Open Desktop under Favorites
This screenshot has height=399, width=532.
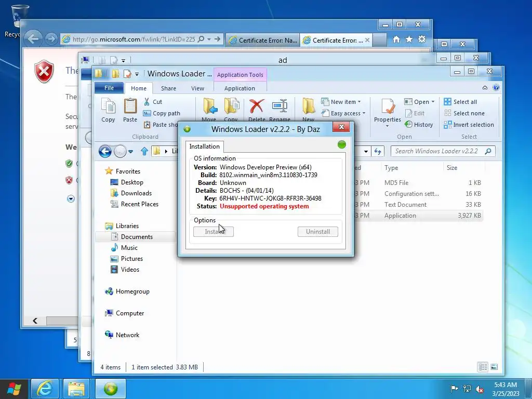[131, 182]
